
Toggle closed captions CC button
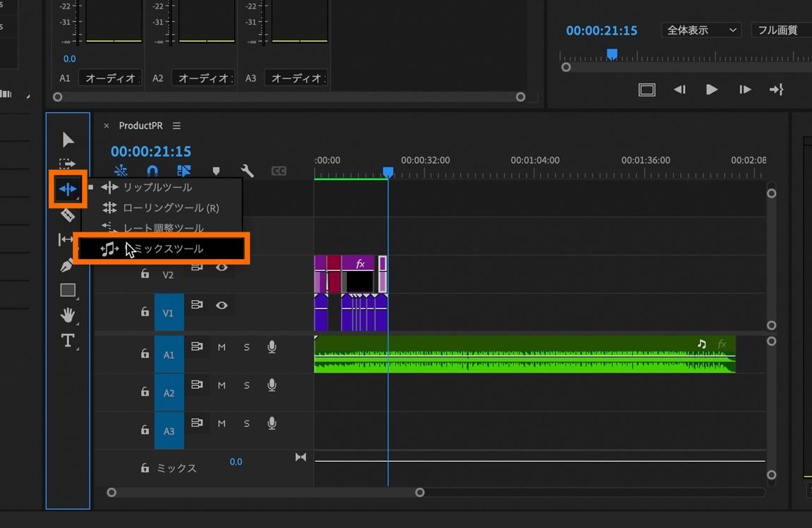pyautogui.click(x=279, y=171)
